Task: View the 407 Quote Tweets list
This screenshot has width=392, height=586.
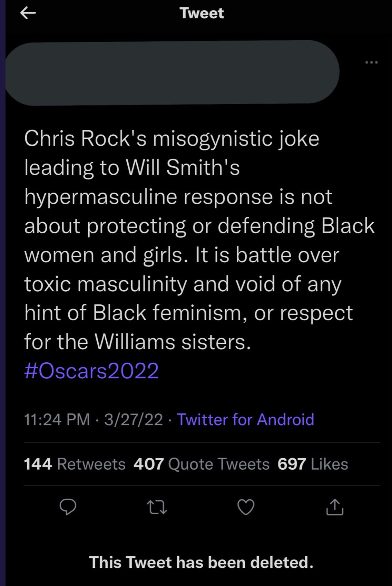Action: tap(202, 464)
